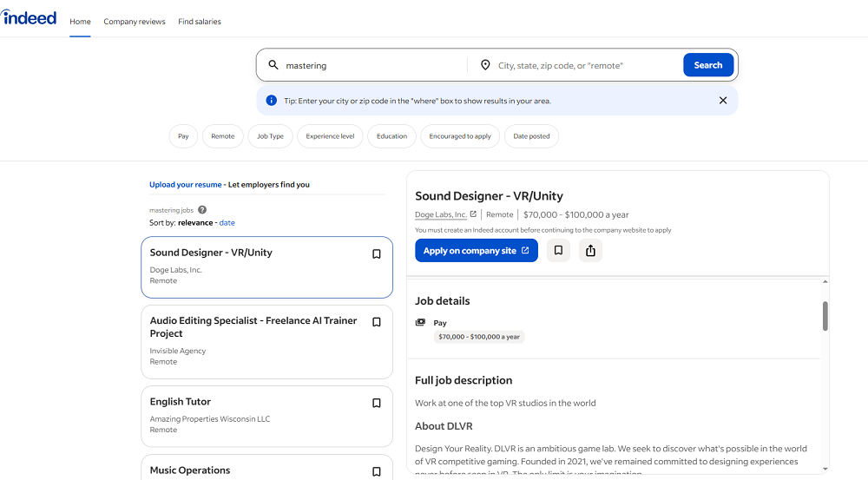Open Find salaries page
The height and width of the screenshot is (480, 868).
200,22
